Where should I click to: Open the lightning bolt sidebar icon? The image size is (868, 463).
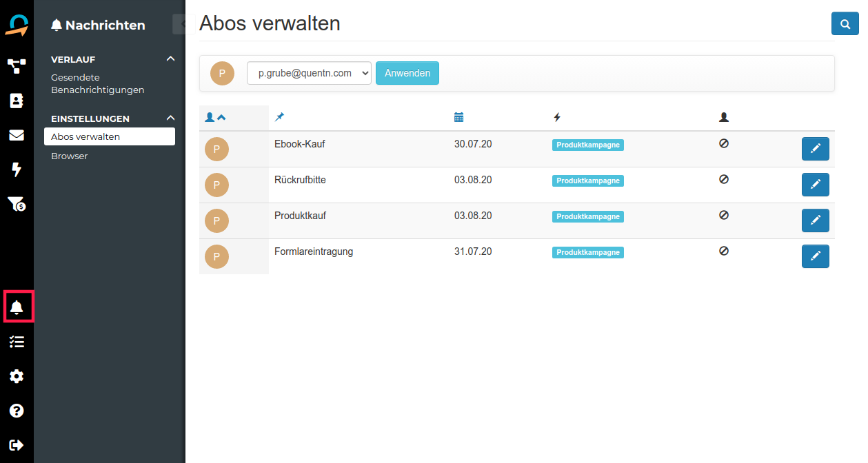(17, 169)
